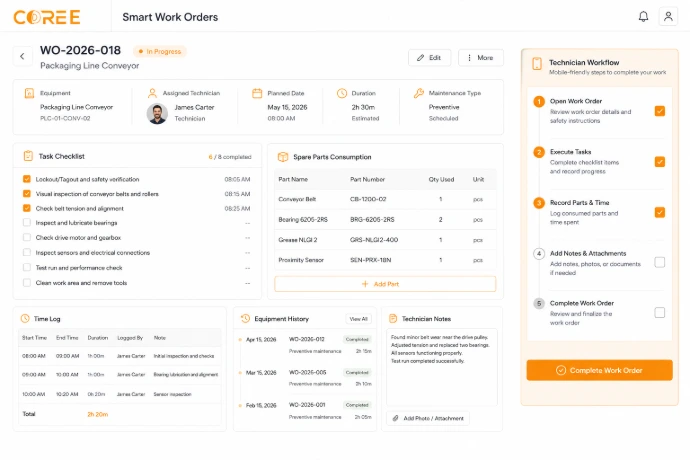Click the Spare Parts Consumption box icon
Screen dimensions: 690x460
[x=283, y=157]
